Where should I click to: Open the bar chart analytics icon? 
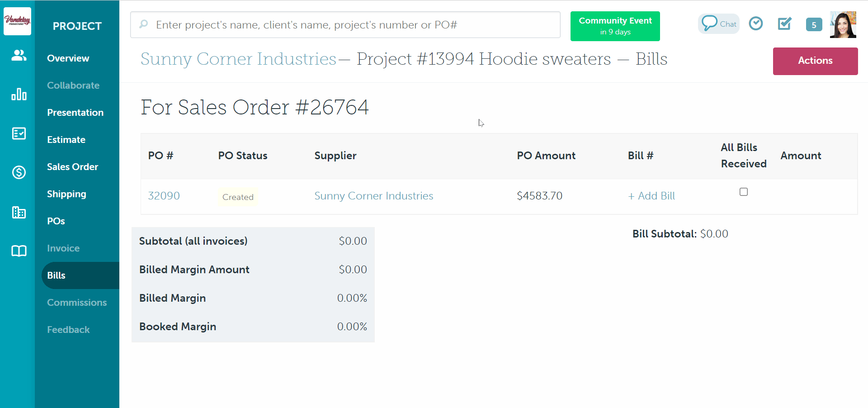coord(19,94)
